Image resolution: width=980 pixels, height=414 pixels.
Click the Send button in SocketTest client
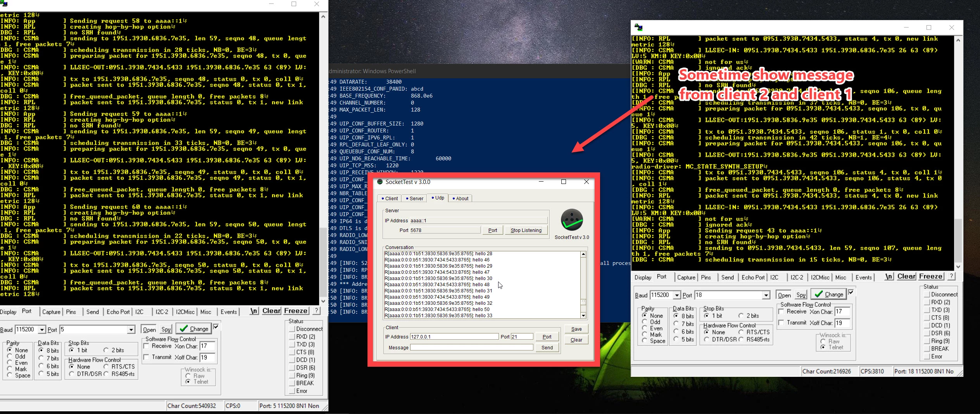pos(547,347)
